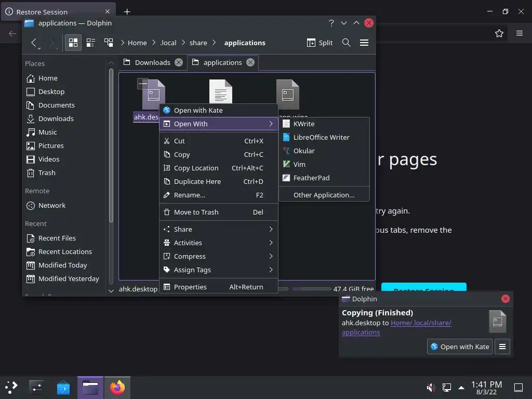
Task: Switch Dolphin to compact view mode
Action: click(x=90, y=43)
